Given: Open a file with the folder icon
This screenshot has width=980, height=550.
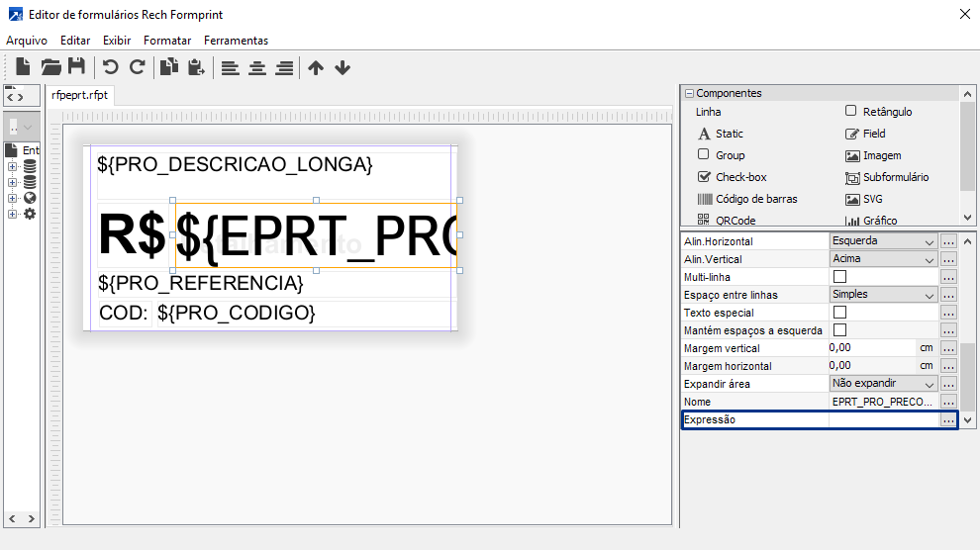Looking at the screenshot, I should 50,67.
